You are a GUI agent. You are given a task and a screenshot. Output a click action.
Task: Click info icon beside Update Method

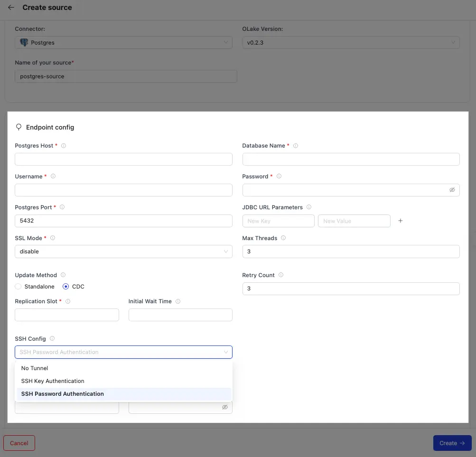tap(63, 275)
